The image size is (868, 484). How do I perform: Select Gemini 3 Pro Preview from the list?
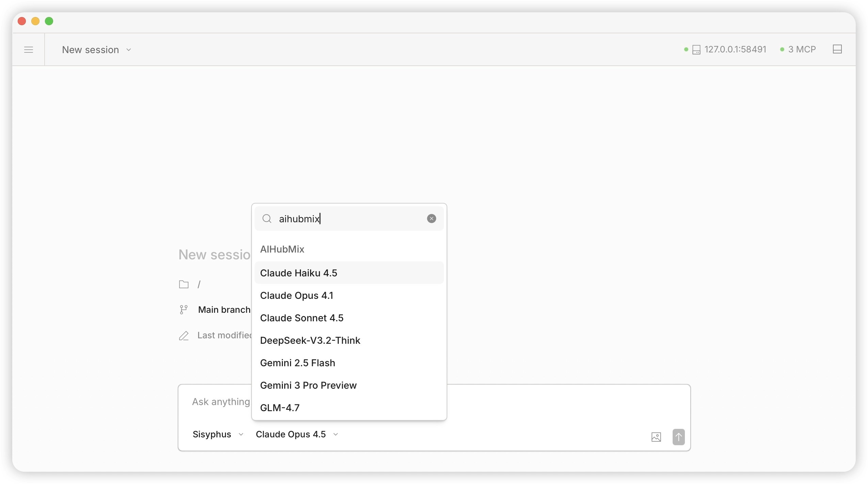coord(308,385)
